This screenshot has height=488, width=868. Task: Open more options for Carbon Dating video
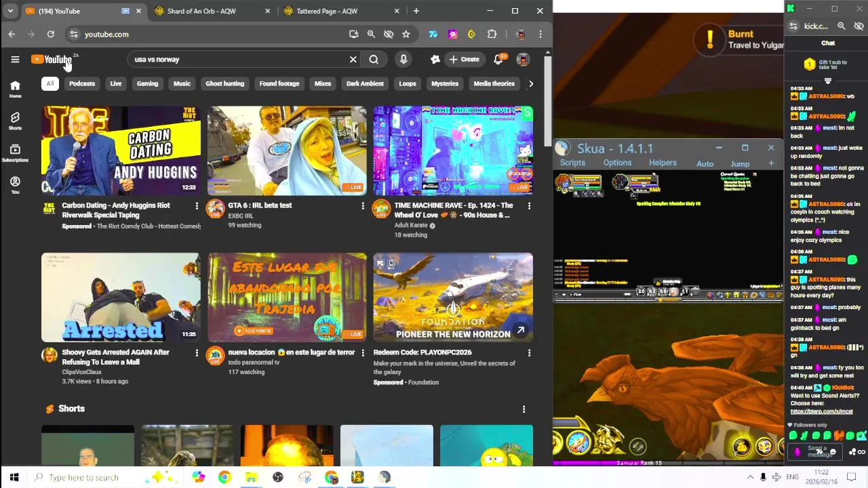(x=197, y=206)
